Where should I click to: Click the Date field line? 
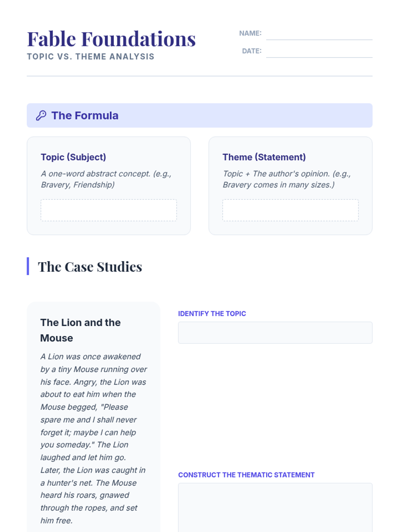pyautogui.click(x=319, y=53)
